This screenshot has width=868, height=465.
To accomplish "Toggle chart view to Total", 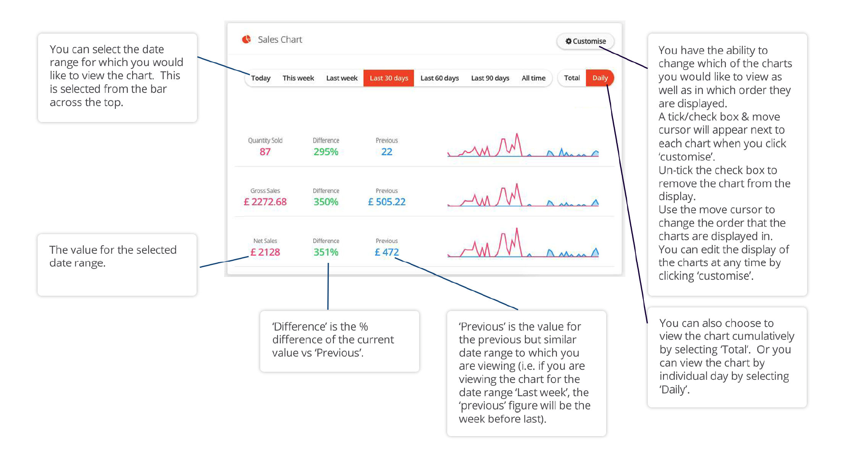I will (x=572, y=78).
